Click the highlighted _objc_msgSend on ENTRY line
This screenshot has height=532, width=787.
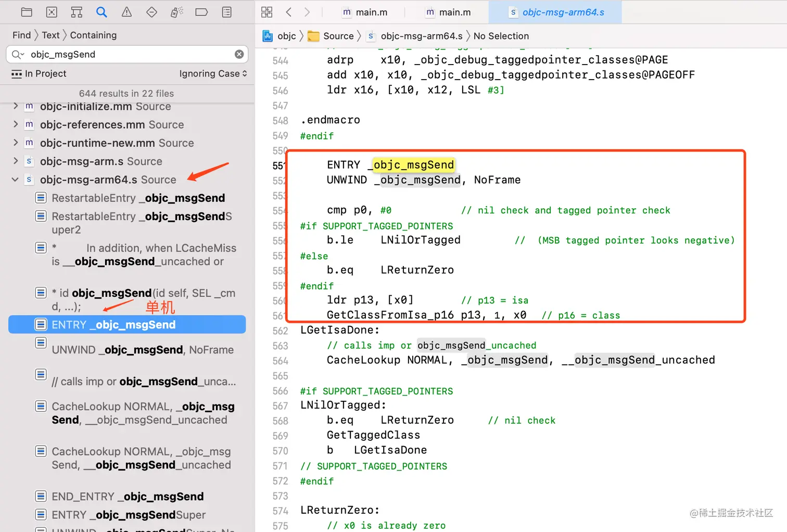(x=414, y=165)
